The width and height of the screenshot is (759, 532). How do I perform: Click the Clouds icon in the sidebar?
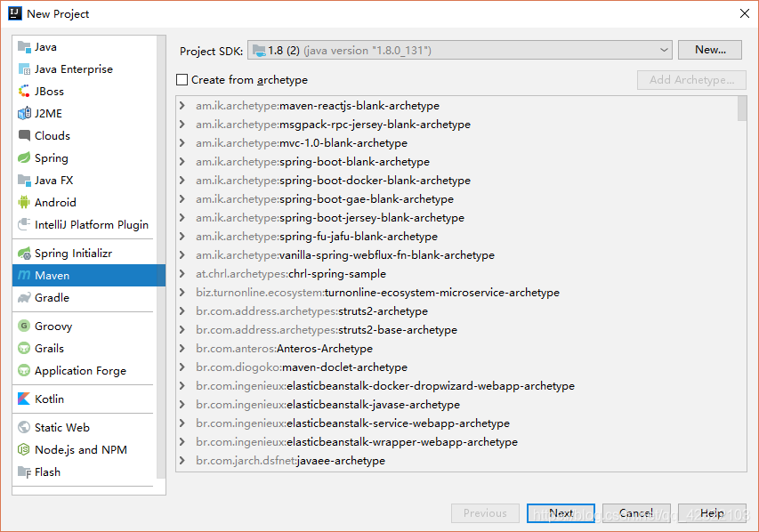point(24,135)
